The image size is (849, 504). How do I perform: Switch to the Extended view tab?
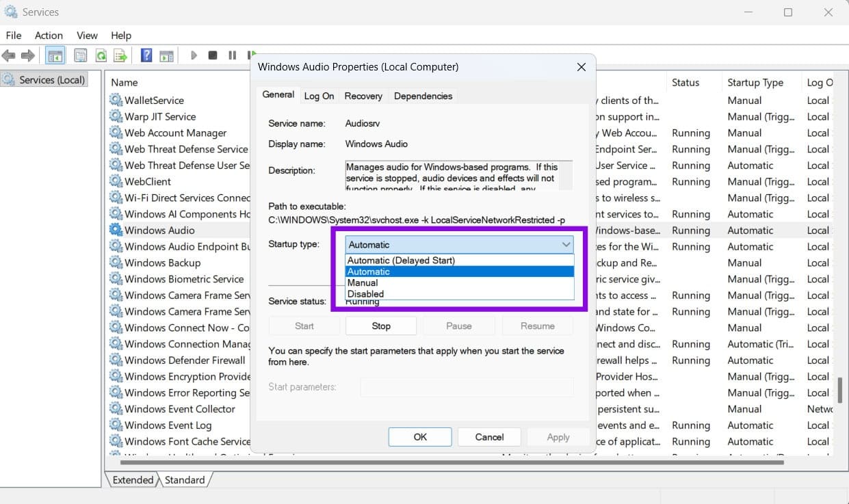tap(133, 480)
